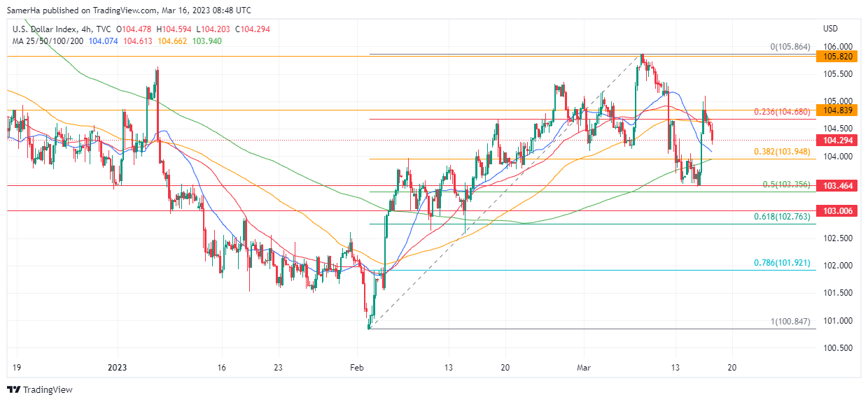Open the USD currency label on price axis
Viewport: 868px width, 402px height.
point(830,29)
